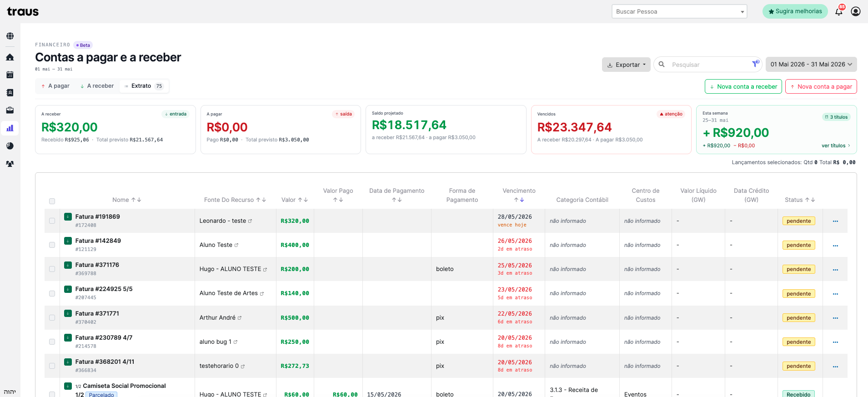Open Fatura #191869 entry
Image resolution: width=868 pixels, height=397 pixels.
pos(97,216)
